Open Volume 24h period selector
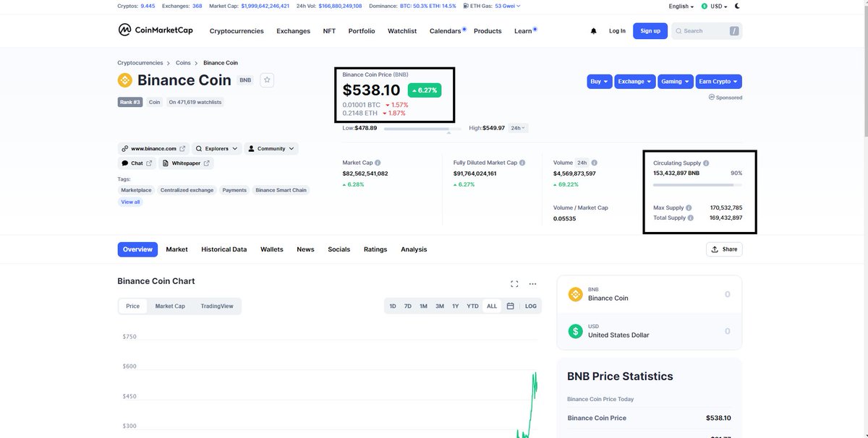This screenshot has width=868, height=438. pos(582,163)
